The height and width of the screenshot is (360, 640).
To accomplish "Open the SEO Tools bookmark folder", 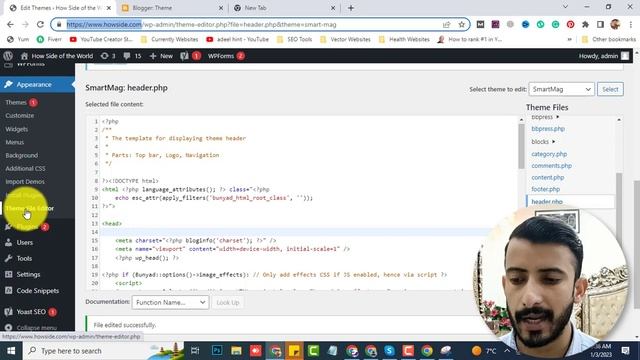I will point(294,40).
